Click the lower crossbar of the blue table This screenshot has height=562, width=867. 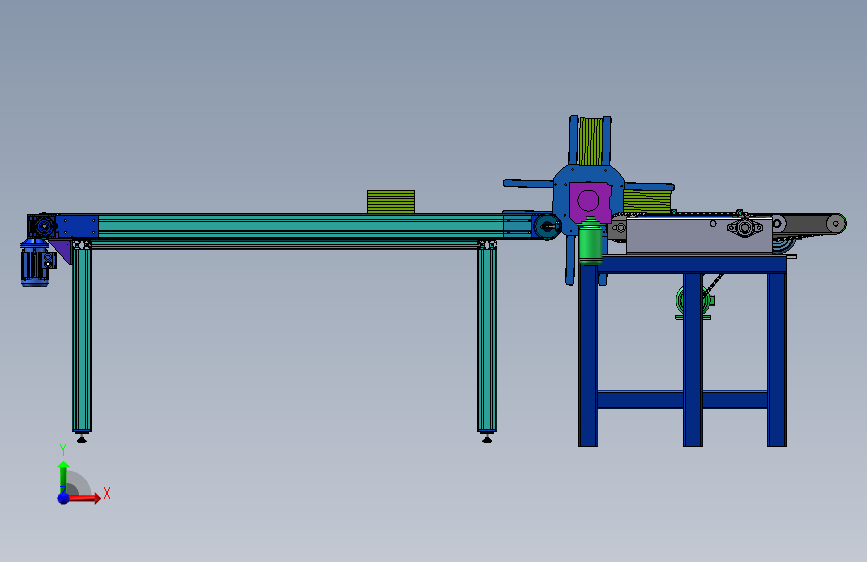pos(682,399)
